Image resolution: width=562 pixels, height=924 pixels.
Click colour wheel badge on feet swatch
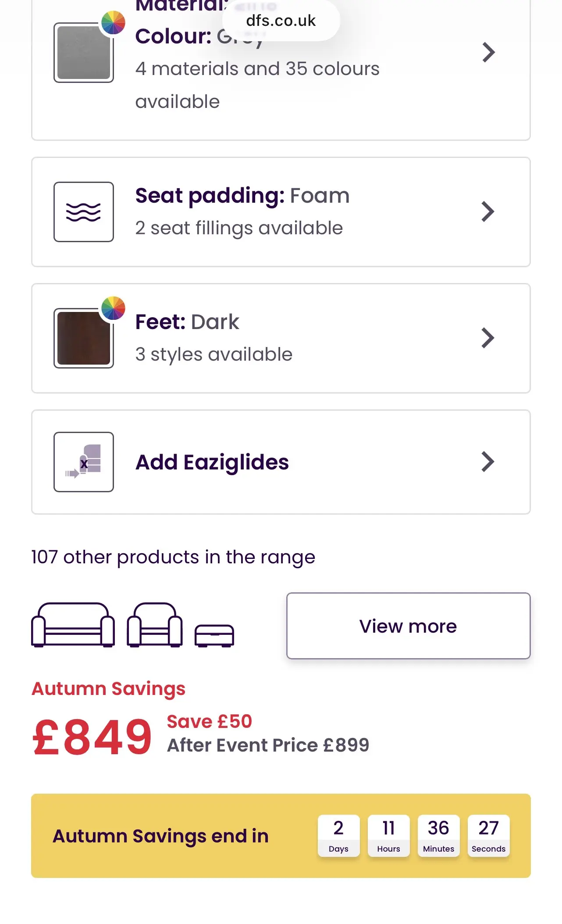click(x=113, y=308)
